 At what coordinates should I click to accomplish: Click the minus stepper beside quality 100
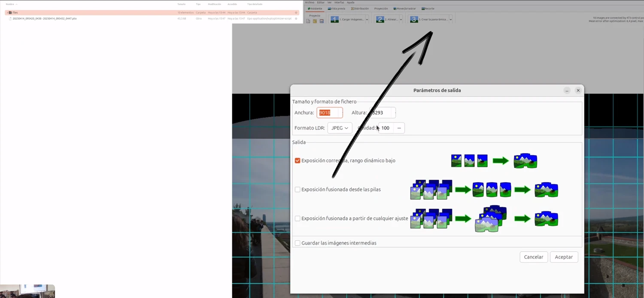[x=399, y=128]
